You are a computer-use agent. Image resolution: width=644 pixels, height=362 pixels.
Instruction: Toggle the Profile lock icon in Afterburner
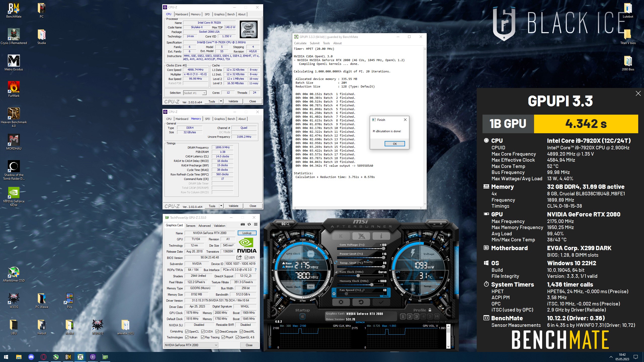[x=430, y=310]
